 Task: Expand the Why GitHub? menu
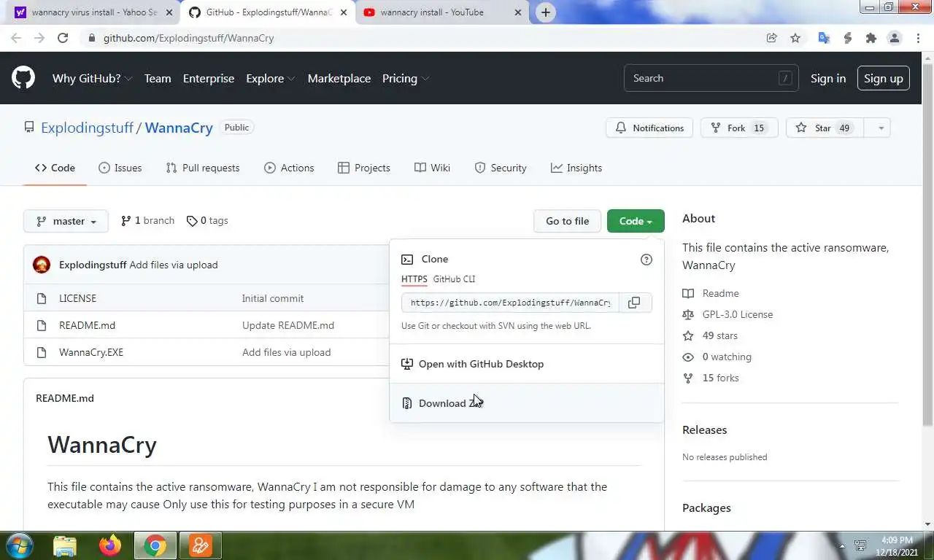pos(92,78)
